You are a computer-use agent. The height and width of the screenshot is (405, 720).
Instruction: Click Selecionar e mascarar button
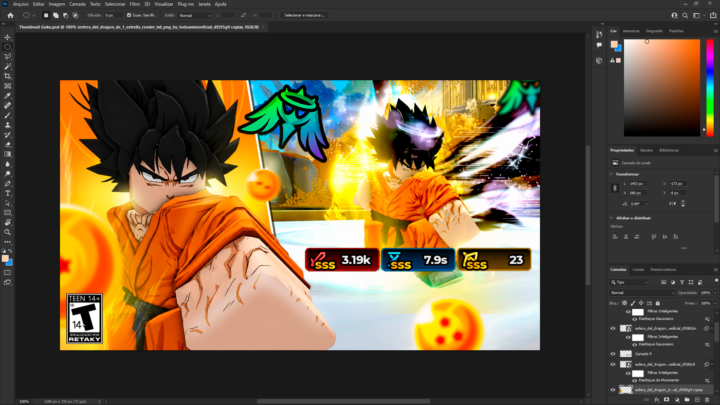[304, 15]
